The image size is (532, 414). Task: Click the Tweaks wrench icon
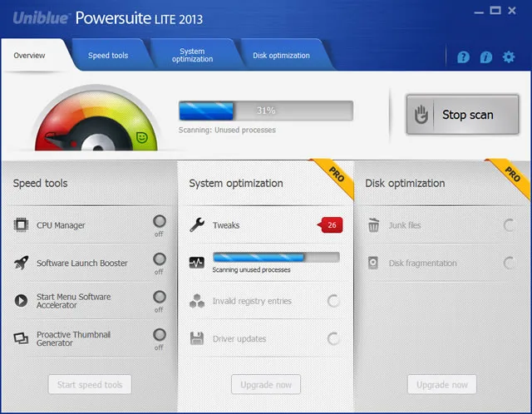[x=197, y=224]
